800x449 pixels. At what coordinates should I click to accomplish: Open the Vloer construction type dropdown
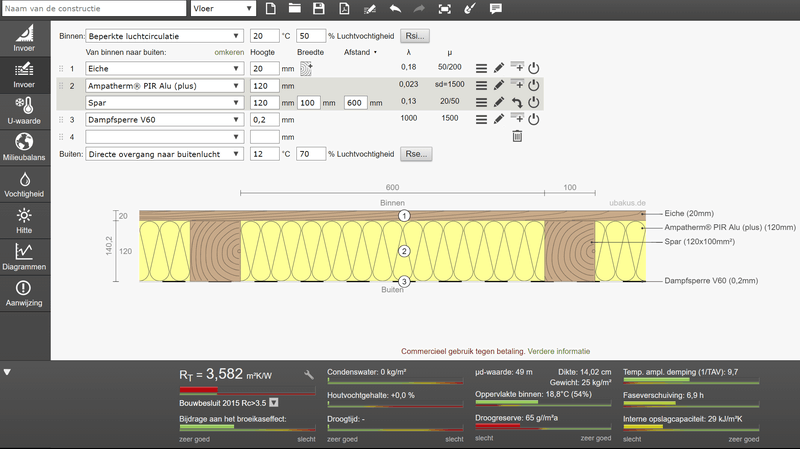click(x=223, y=9)
